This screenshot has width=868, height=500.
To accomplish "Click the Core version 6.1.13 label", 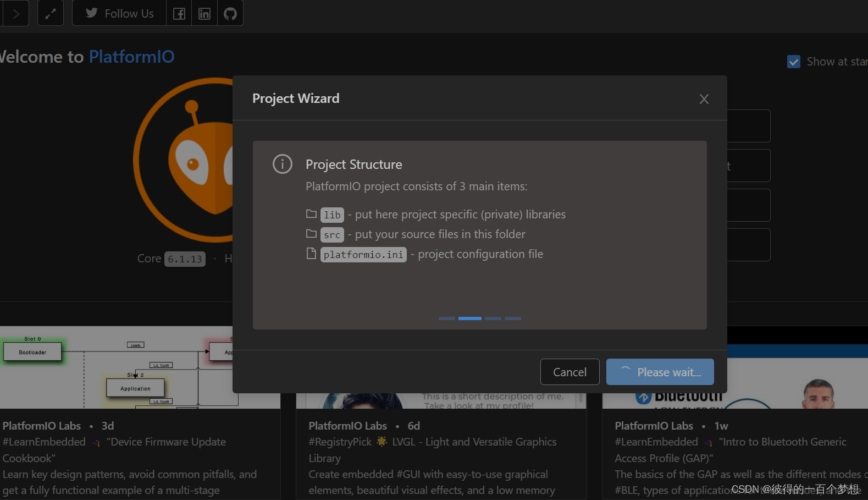I will coord(185,259).
